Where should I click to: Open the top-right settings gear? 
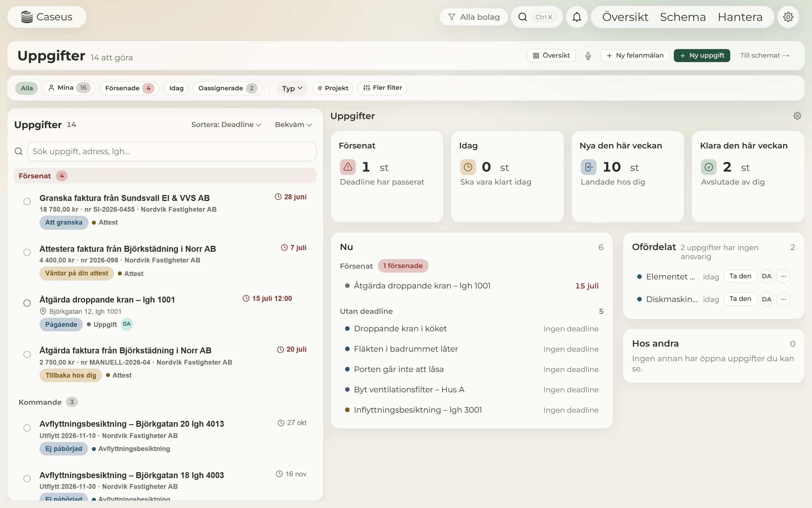coord(788,17)
